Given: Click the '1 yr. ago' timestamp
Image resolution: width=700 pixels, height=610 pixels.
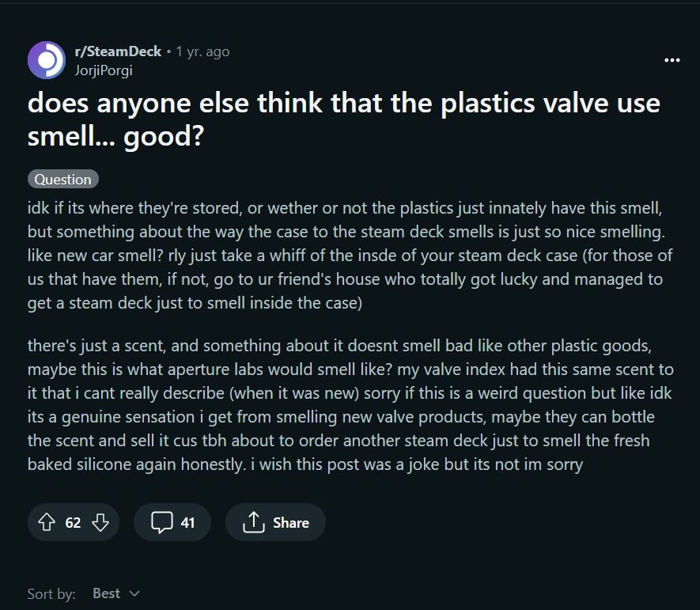Looking at the screenshot, I should 202,51.
